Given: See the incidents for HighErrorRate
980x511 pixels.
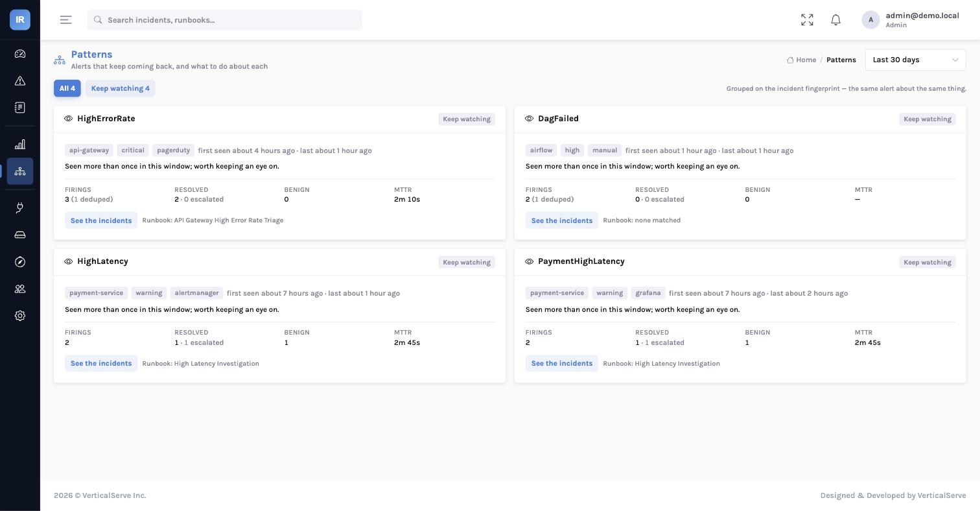Looking at the screenshot, I should (101, 220).
